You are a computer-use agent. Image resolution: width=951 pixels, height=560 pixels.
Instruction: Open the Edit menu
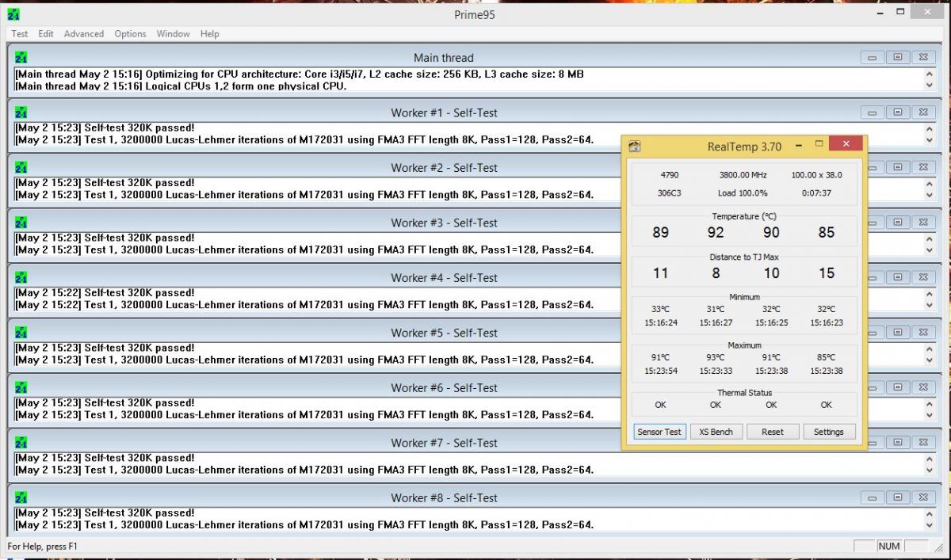(x=46, y=34)
